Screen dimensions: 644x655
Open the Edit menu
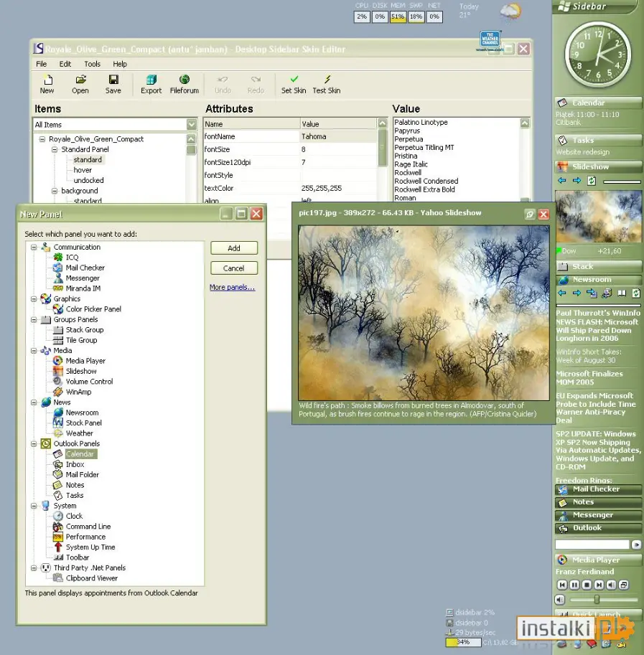coord(65,64)
